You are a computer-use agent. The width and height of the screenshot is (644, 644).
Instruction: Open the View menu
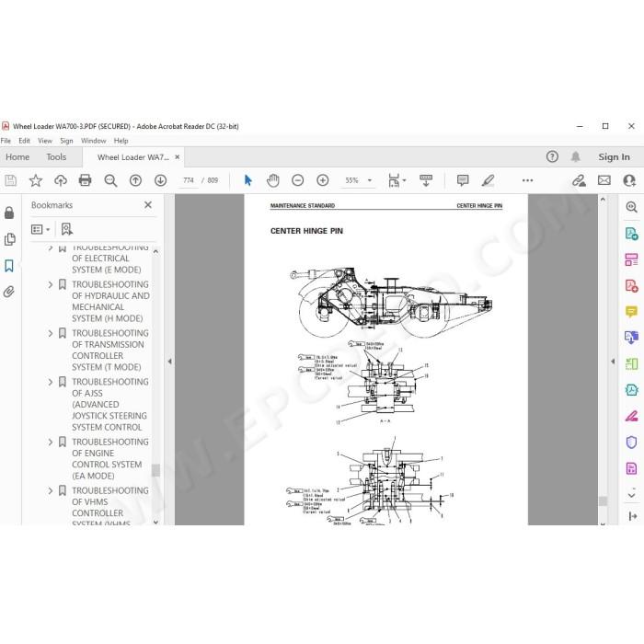click(45, 141)
